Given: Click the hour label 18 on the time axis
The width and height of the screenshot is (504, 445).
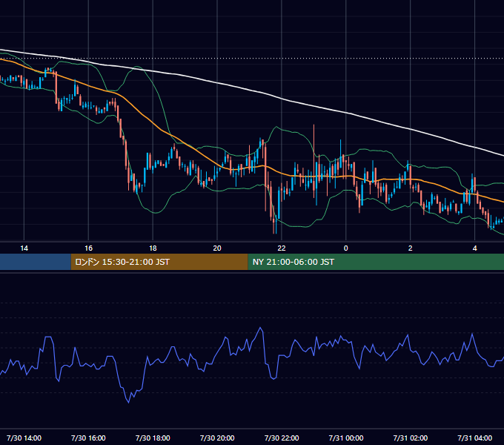Looking at the screenshot, I should pyautogui.click(x=153, y=248).
